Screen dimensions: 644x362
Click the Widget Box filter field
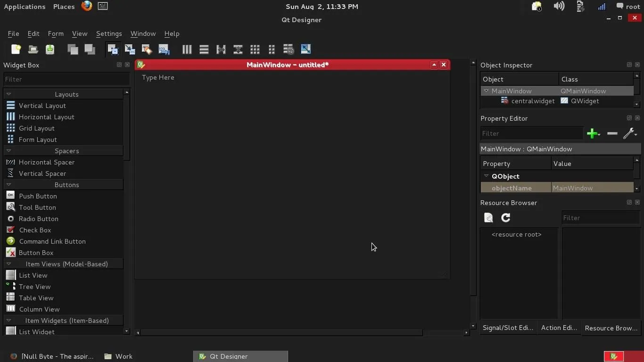[66, 79]
